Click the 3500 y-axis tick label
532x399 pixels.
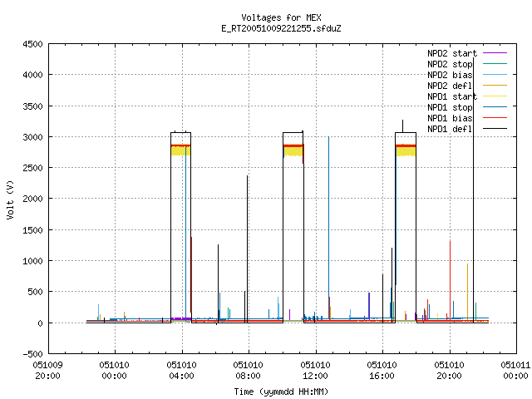coord(33,106)
